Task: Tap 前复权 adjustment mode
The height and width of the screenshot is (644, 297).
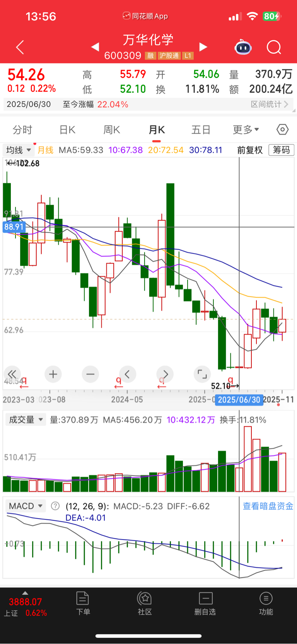Action: coord(250,150)
